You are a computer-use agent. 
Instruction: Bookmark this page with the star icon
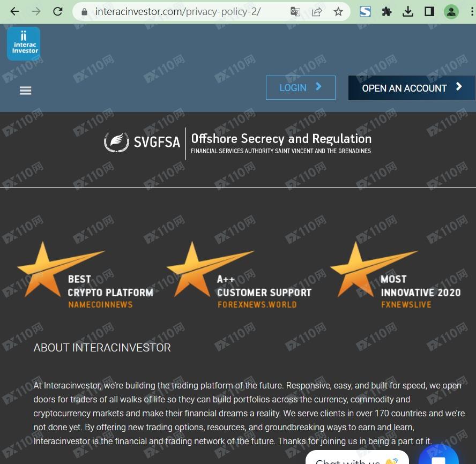point(338,12)
